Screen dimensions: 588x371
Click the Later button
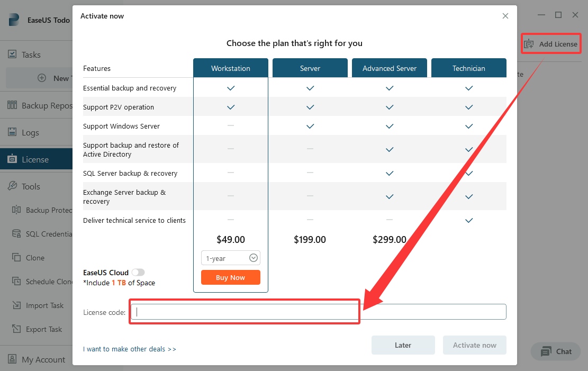click(x=403, y=345)
